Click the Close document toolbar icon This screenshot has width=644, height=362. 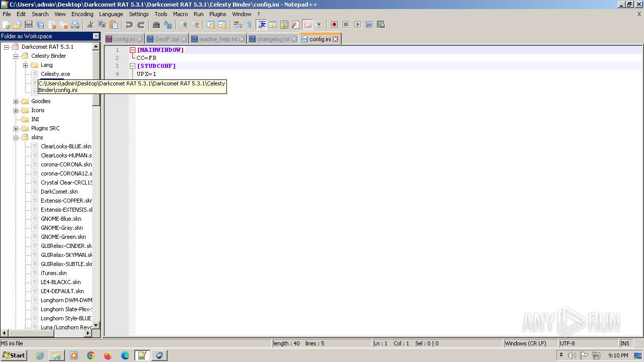coord(52,25)
